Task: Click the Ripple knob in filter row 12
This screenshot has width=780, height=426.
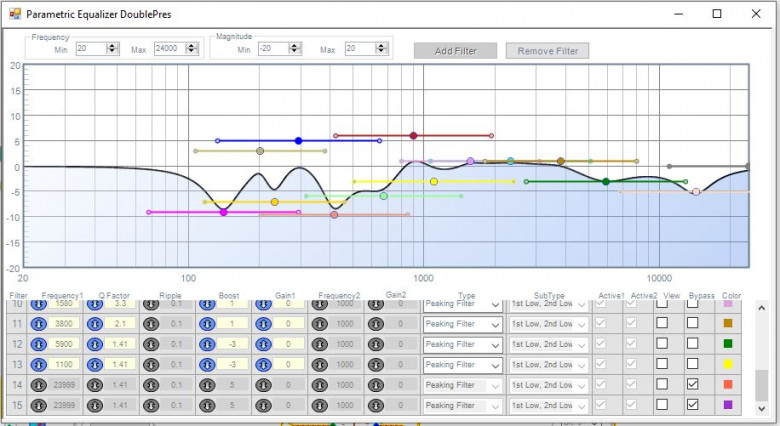Action: (x=151, y=344)
